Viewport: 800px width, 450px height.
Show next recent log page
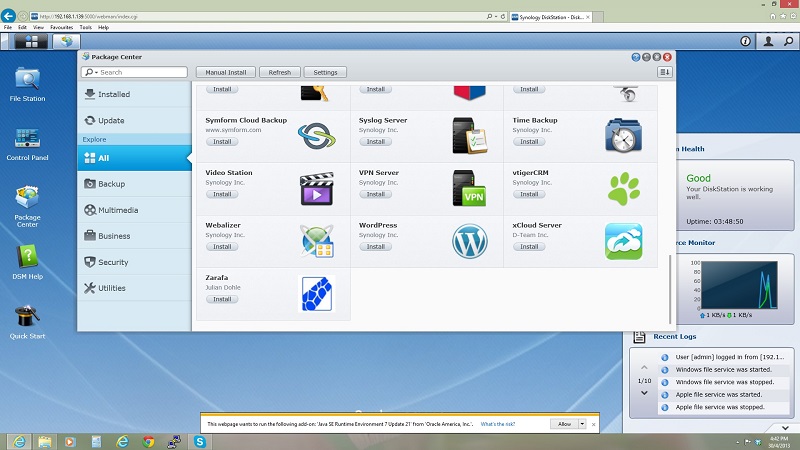point(644,393)
